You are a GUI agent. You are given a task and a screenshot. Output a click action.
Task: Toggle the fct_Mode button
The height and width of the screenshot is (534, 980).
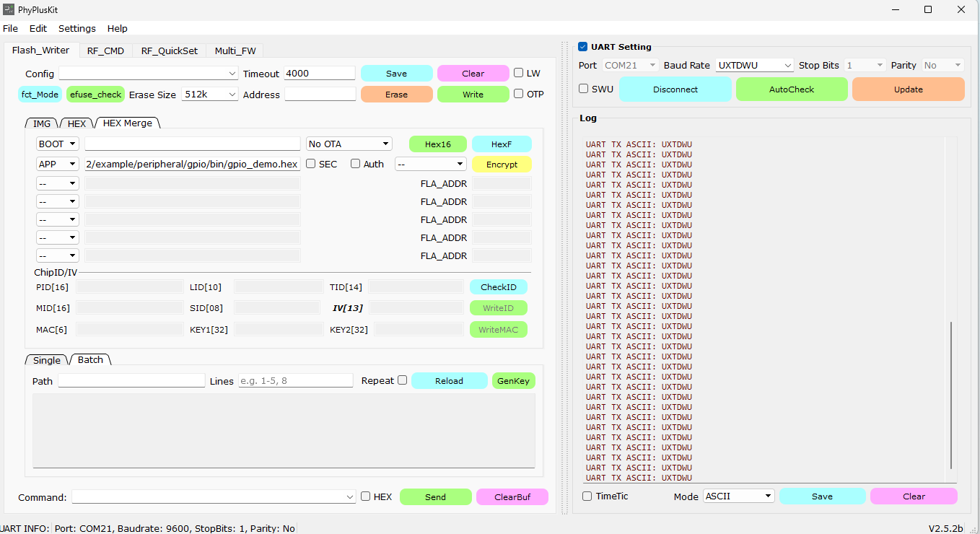click(x=40, y=95)
